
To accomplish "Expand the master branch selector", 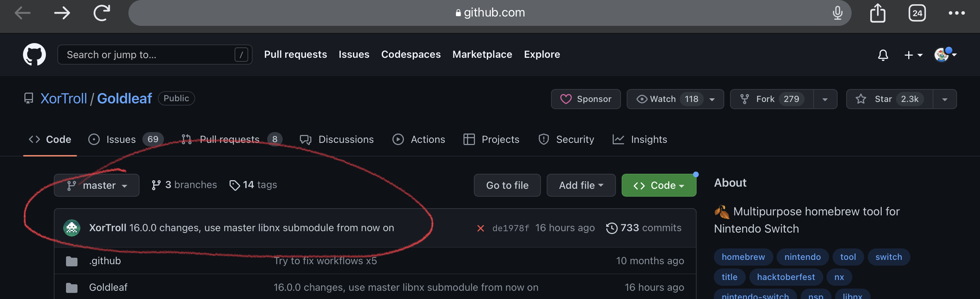I will click(96, 185).
